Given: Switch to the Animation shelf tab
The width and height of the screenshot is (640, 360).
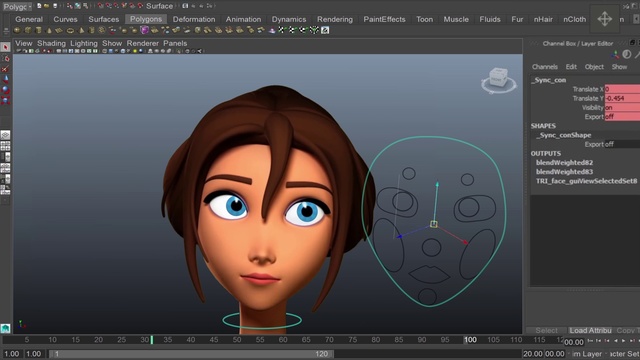Looking at the screenshot, I should pos(243,19).
